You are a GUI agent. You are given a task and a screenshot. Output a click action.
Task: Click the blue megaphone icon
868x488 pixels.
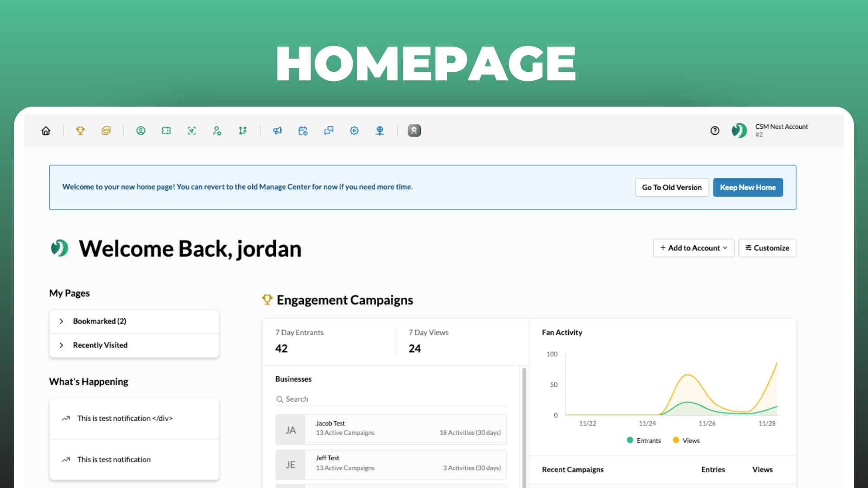click(277, 131)
